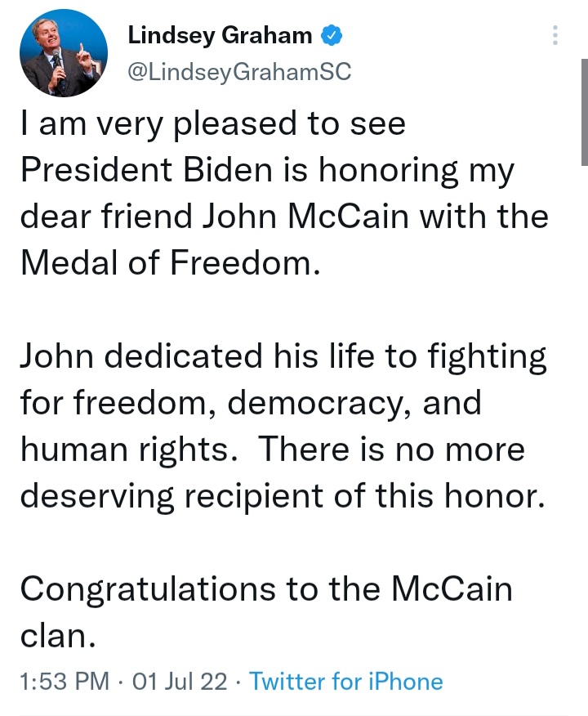Click the "I am very pleased to see" line
The width and height of the screenshot is (588, 716).
click(x=212, y=125)
